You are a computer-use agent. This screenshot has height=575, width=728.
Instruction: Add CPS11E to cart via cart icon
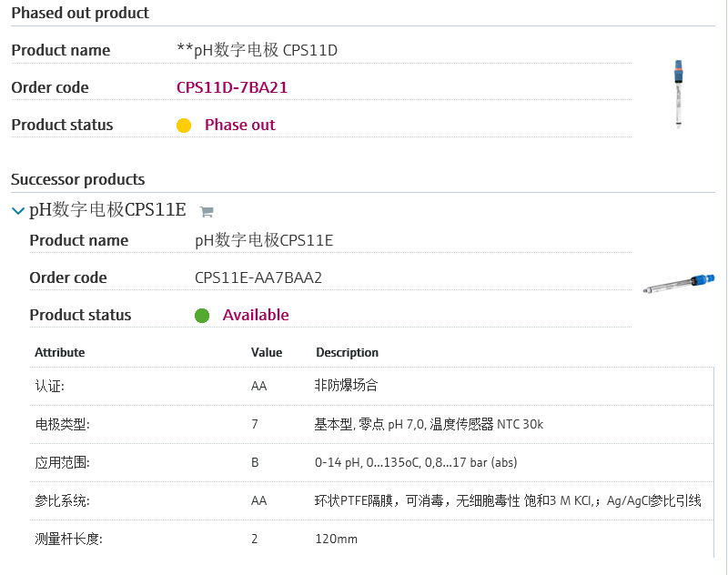pos(207,212)
